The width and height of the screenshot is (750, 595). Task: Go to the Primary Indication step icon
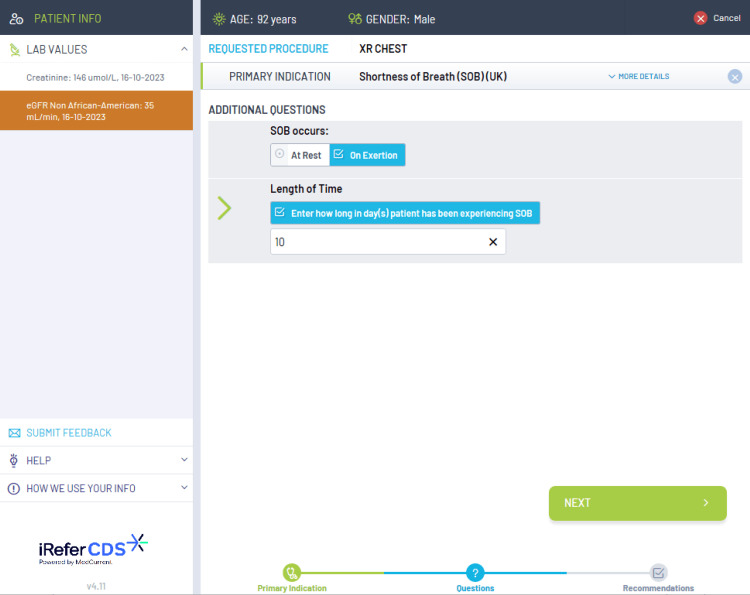(x=292, y=572)
